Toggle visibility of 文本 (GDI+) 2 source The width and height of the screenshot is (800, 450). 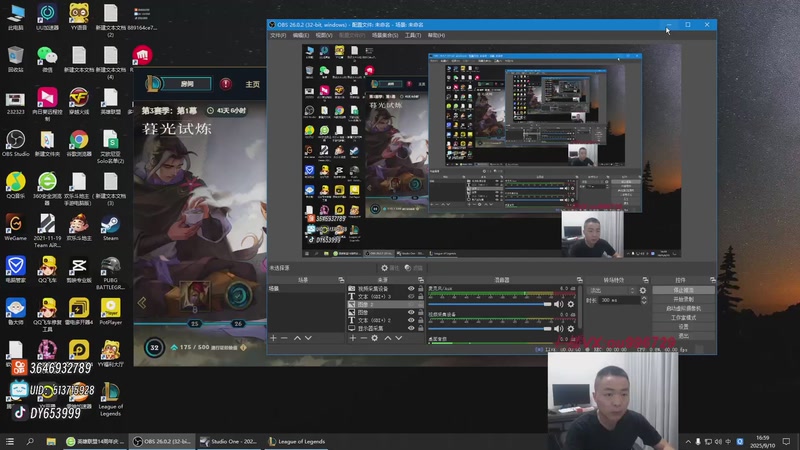(411, 320)
